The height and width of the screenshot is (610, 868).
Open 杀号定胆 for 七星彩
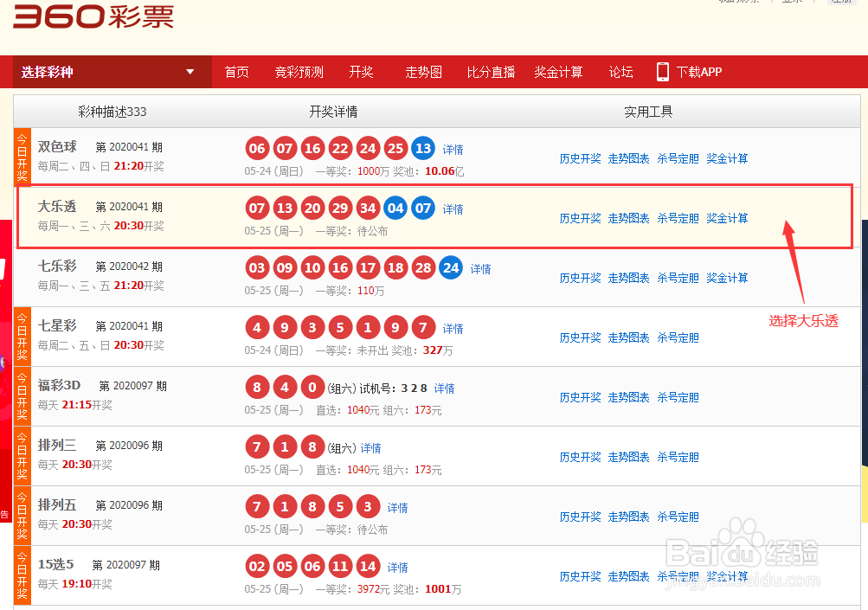(678, 337)
